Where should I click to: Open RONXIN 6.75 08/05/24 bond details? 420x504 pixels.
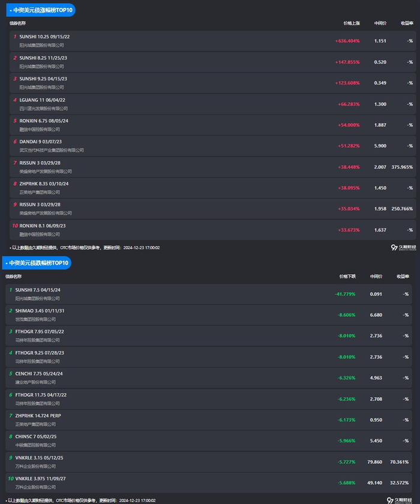point(44,121)
